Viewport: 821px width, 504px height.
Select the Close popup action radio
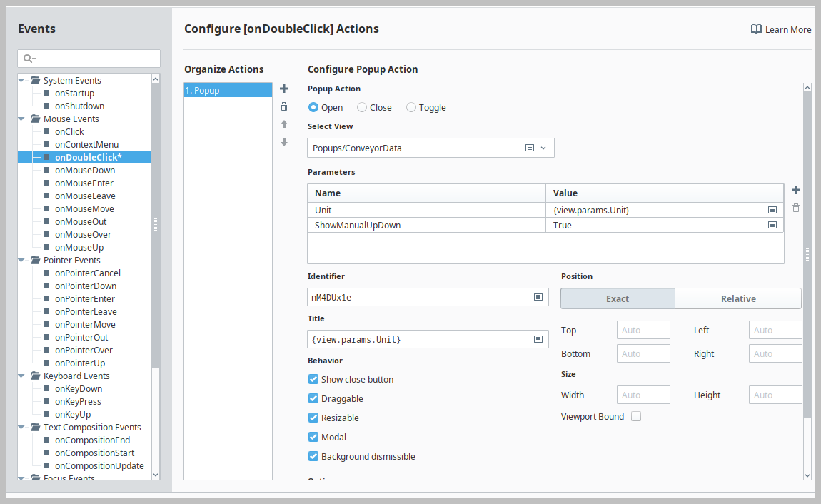coord(362,108)
